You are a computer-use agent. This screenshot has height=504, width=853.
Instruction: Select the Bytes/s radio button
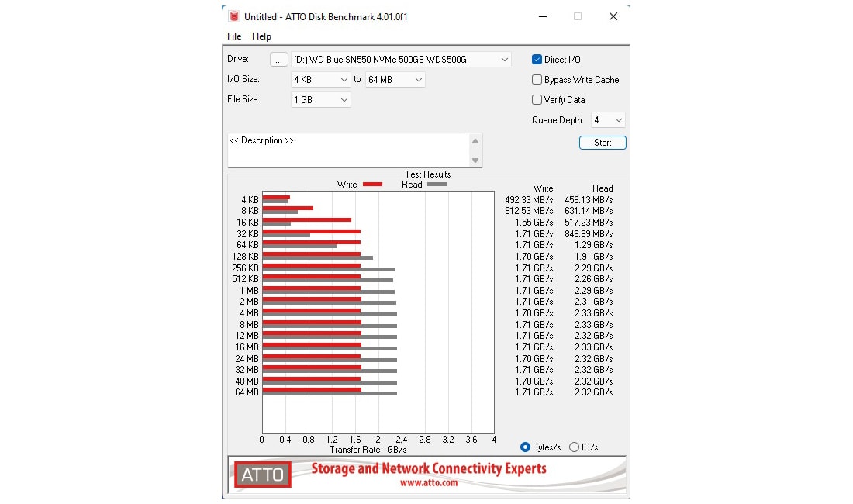(x=525, y=447)
